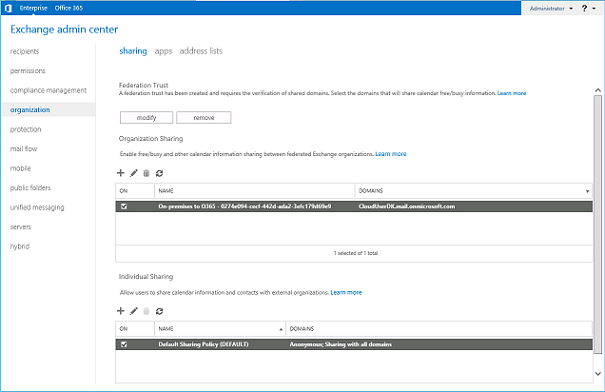Open compliance management section
Screen dimensions: 605x392
click(x=48, y=90)
